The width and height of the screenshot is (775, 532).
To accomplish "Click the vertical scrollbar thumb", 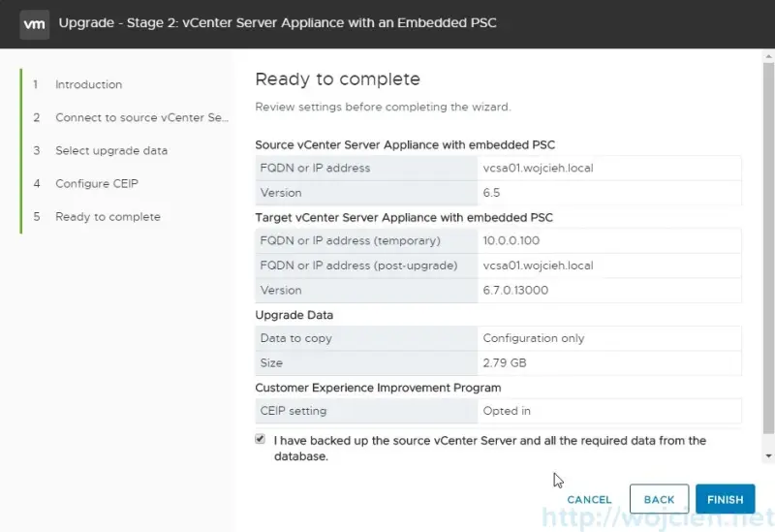I will click(x=768, y=247).
